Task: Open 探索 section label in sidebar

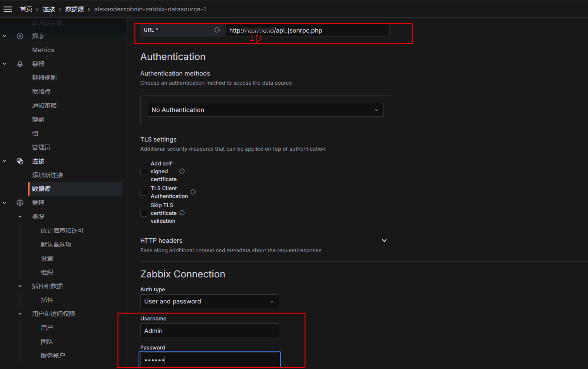Action: pos(38,36)
